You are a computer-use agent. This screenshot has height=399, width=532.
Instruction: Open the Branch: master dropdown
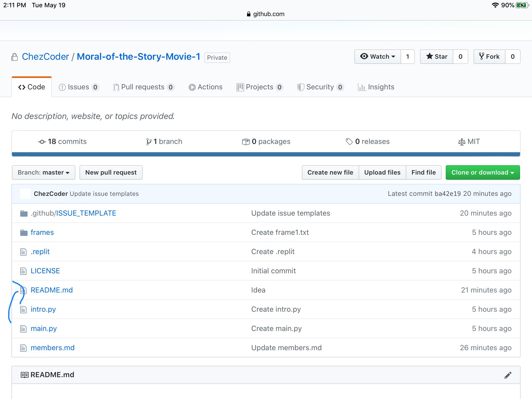pos(44,172)
